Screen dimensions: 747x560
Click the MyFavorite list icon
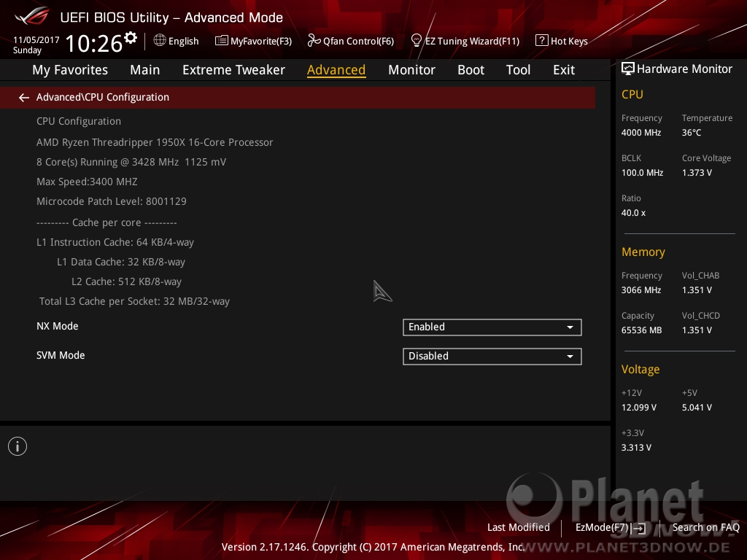(x=221, y=41)
